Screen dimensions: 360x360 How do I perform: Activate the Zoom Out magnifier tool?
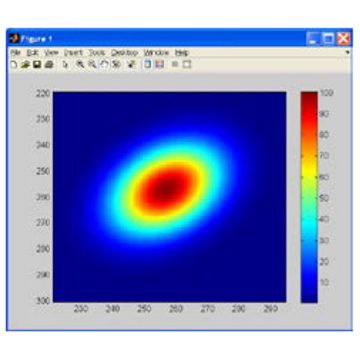pyautogui.click(x=92, y=65)
